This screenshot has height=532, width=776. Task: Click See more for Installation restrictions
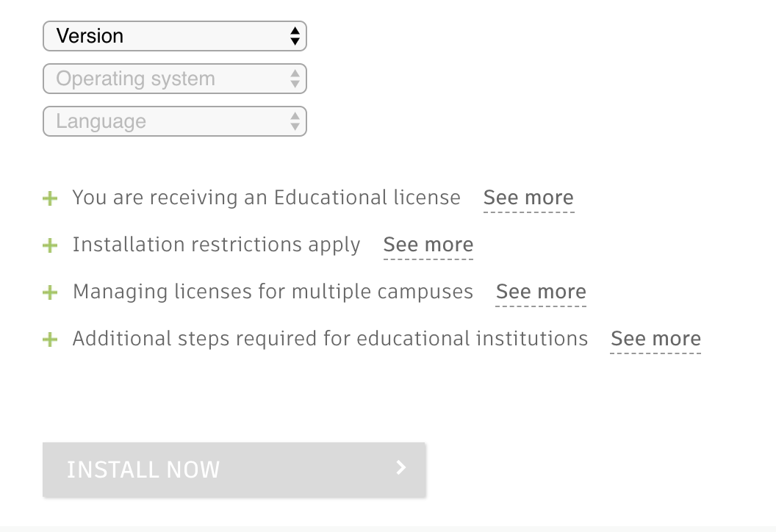pyautogui.click(x=428, y=245)
